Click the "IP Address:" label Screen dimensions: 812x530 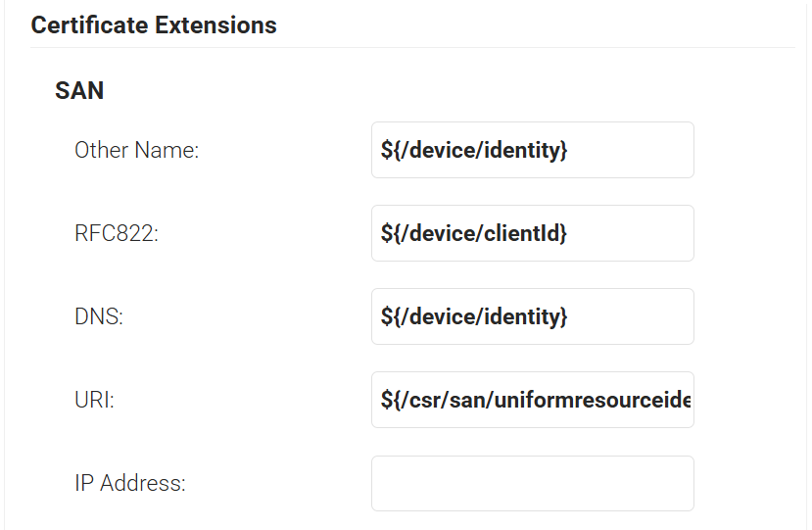click(129, 484)
